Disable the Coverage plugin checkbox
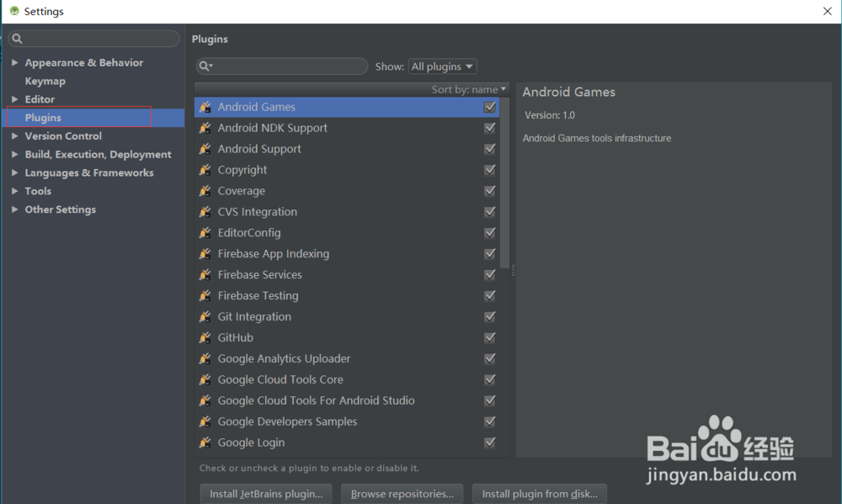 click(x=490, y=190)
